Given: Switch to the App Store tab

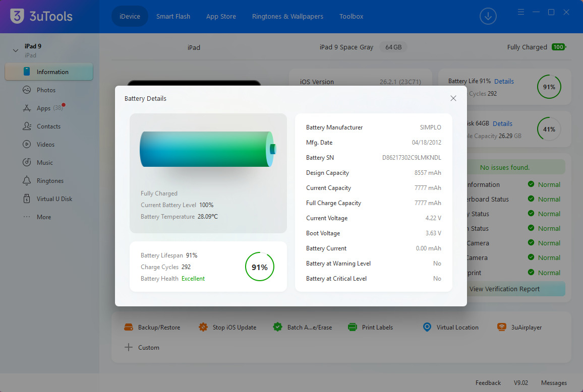Looking at the screenshot, I should [221, 16].
